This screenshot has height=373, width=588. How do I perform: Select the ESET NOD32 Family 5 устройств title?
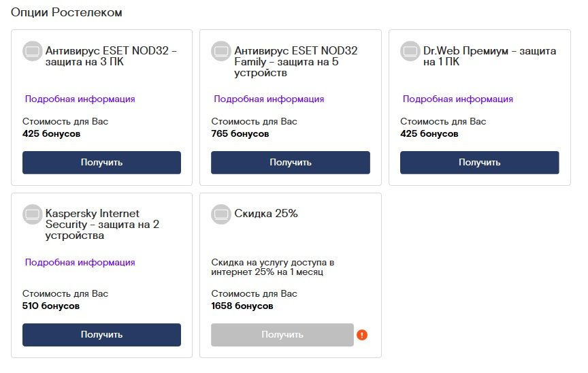pyautogui.click(x=295, y=61)
